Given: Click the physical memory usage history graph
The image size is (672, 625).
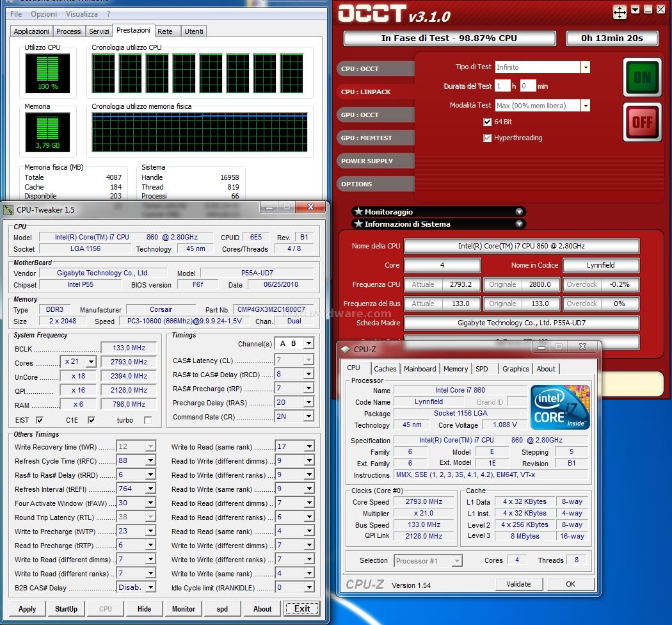Looking at the screenshot, I should point(200,132).
